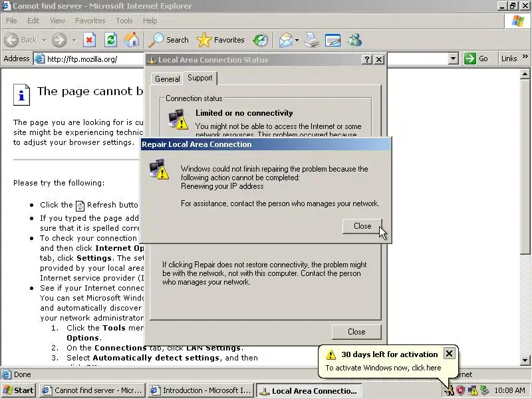
Task: Click the Links toolbar label
Action: (x=509, y=59)
